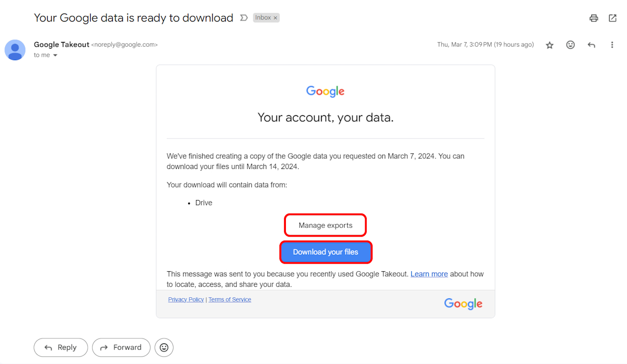Click the reply arrow icon in the header
The width and height of the screenshot is (627, 364).
(x=591, y=45)
